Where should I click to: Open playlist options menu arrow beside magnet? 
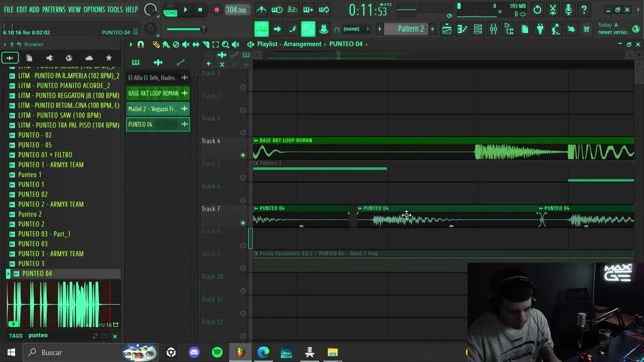131,44
